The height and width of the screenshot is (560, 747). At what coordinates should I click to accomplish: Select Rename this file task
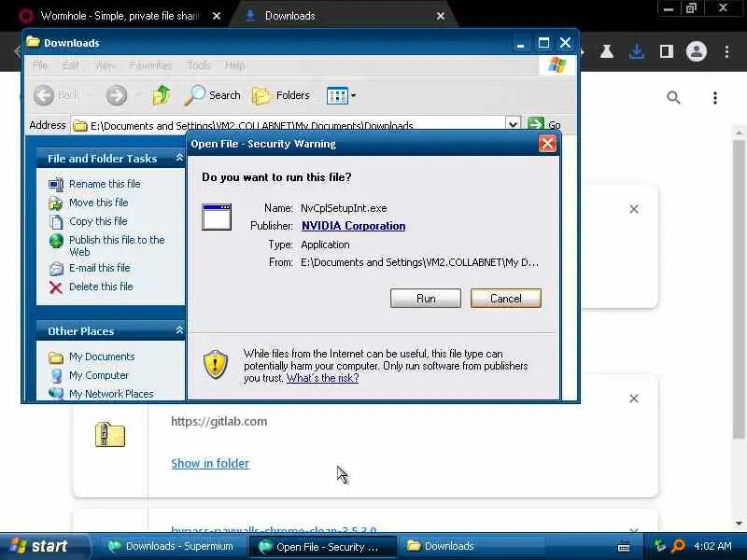click(x=105, y=184)
